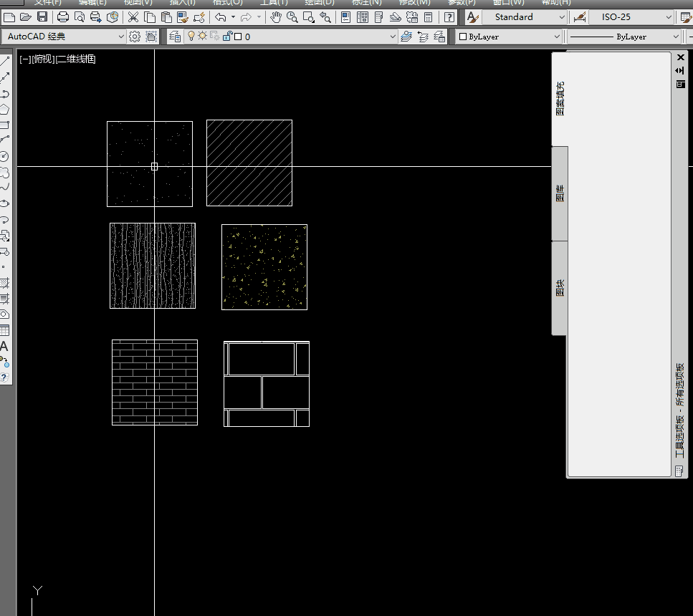Switch to the 图案填充 palette tab
The width and height of the screenshot is (693, 616).
[x=560, y=98]
